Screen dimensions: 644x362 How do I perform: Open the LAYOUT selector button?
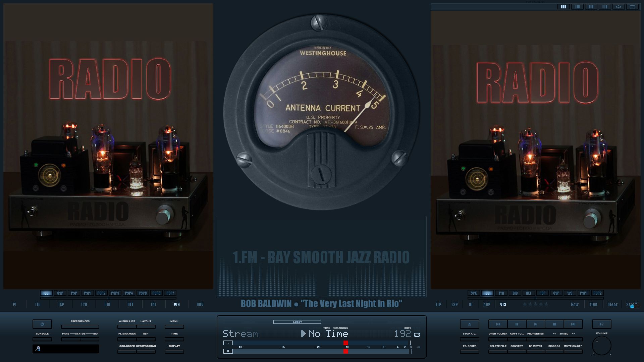pos(146,326)
